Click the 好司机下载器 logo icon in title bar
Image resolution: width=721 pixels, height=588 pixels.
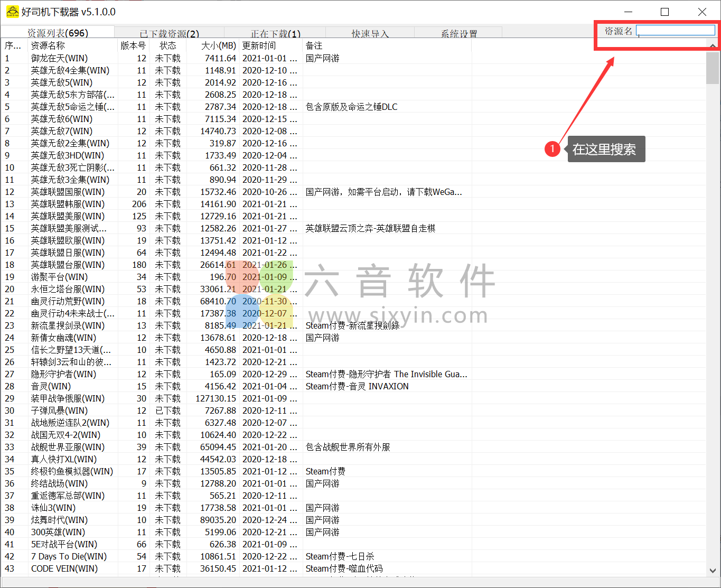click(x=12, y=11)
